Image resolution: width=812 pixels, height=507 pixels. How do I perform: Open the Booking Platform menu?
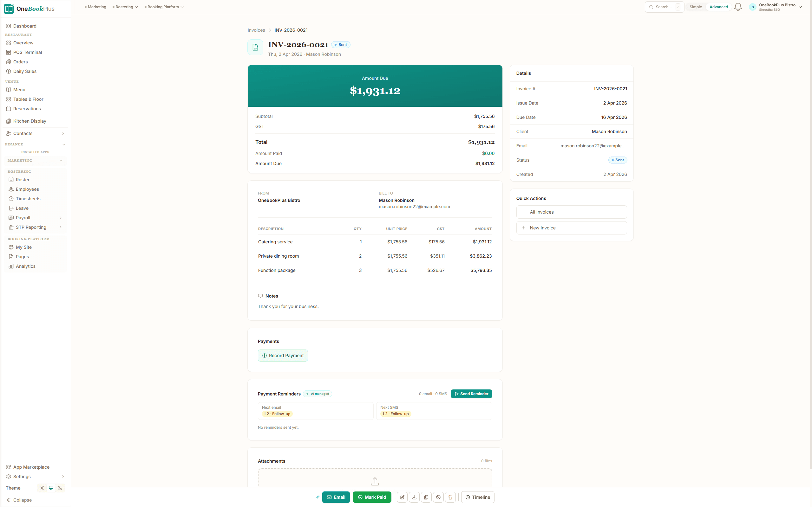(164, 7)
